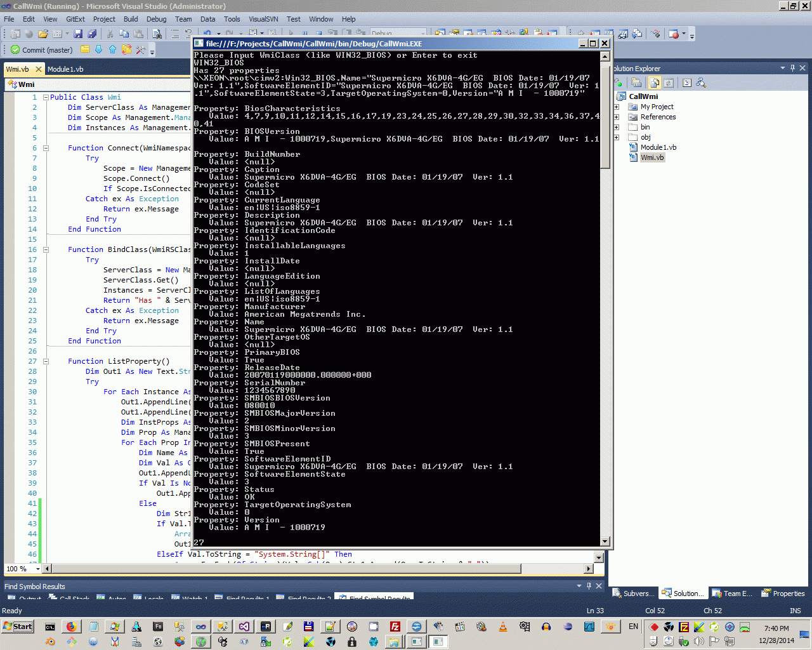
Task: Select the CallWmi project node
Action: pos(643,96)
